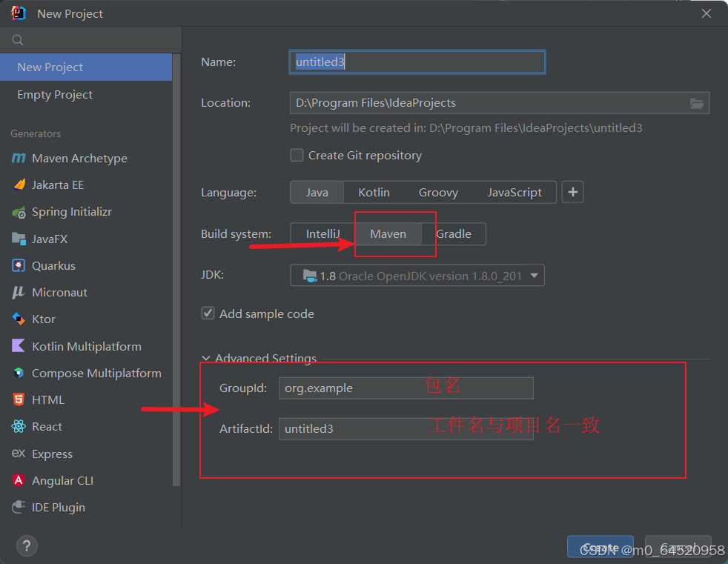This screenshot has height=564, width=728.
Task: Click the Generators section heading
Action: (x=36, y=133)
